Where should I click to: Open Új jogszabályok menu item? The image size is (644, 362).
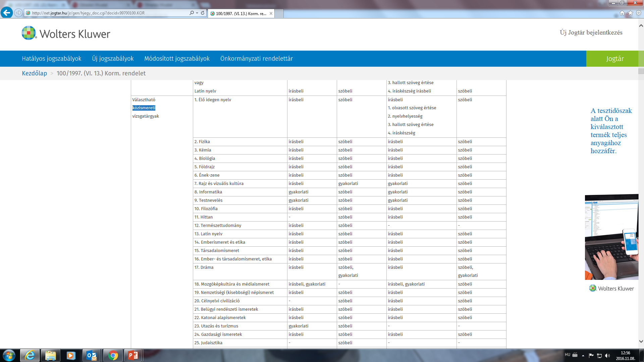pyautogui.click(x=113, y=59)
